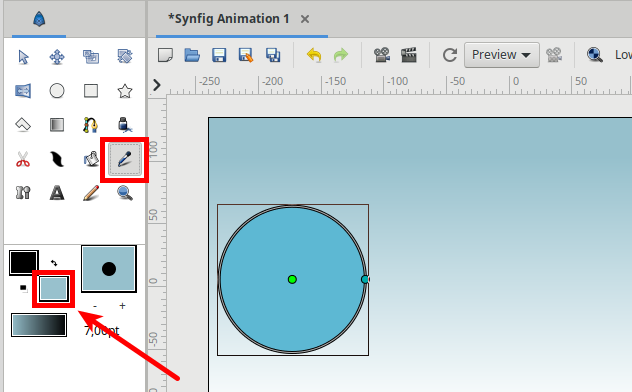Select the Transform tool arrow
This screenshot has height=392, width=632.
point(23,57)
